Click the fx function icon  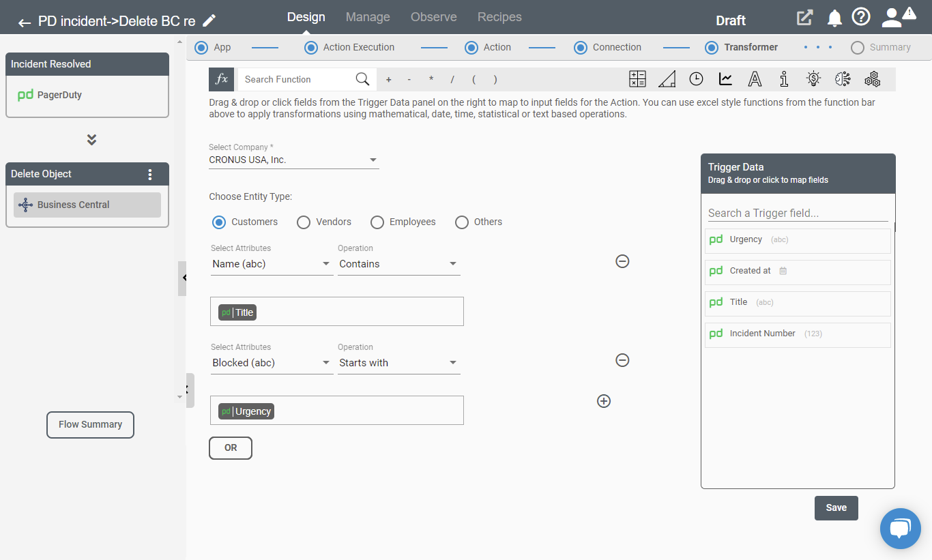[x=222, y=79]
